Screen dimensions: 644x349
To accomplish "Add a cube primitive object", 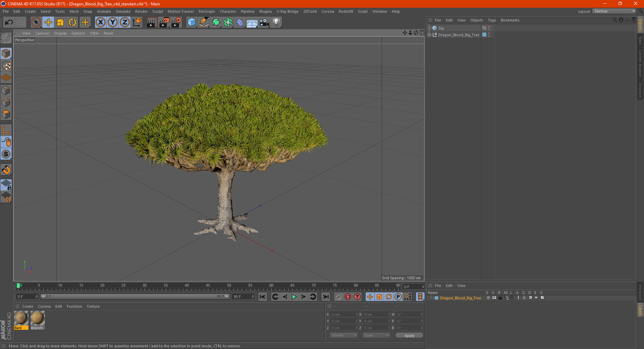I will click(x=192, y=22).
